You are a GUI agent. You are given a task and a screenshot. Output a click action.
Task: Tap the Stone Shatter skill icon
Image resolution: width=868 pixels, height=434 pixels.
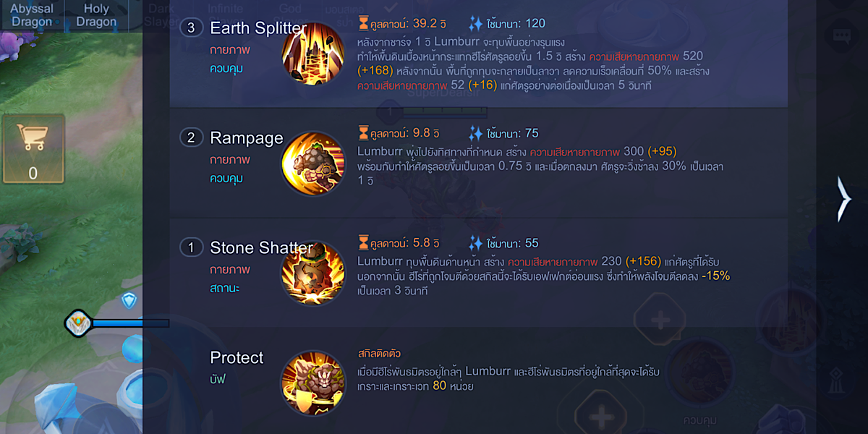(314, 274)
